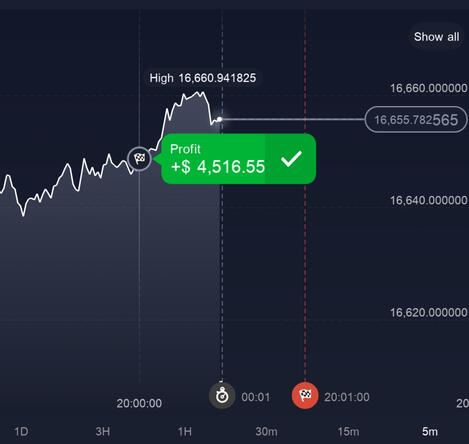The width and height of the screenshot is (469, 444).
Task: Click the current price label 16,655.782565
Action: pyautogui.click(x=416, y=120)
